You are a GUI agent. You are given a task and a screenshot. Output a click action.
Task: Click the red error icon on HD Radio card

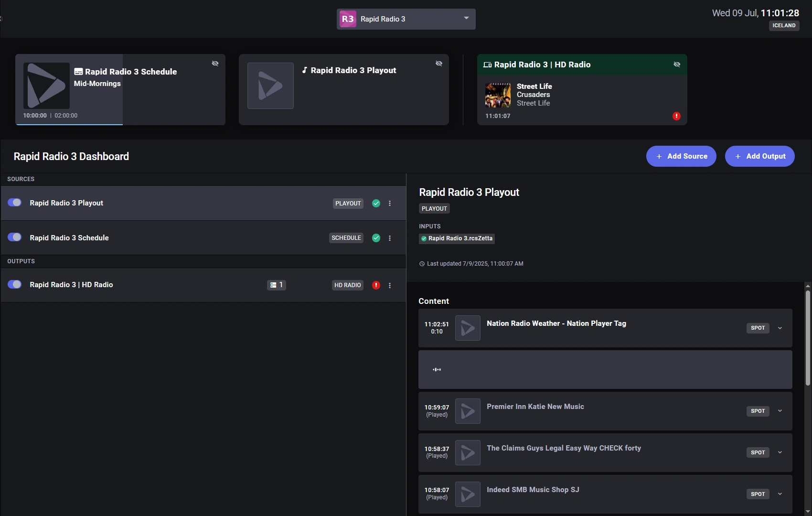tap(676, 116)
